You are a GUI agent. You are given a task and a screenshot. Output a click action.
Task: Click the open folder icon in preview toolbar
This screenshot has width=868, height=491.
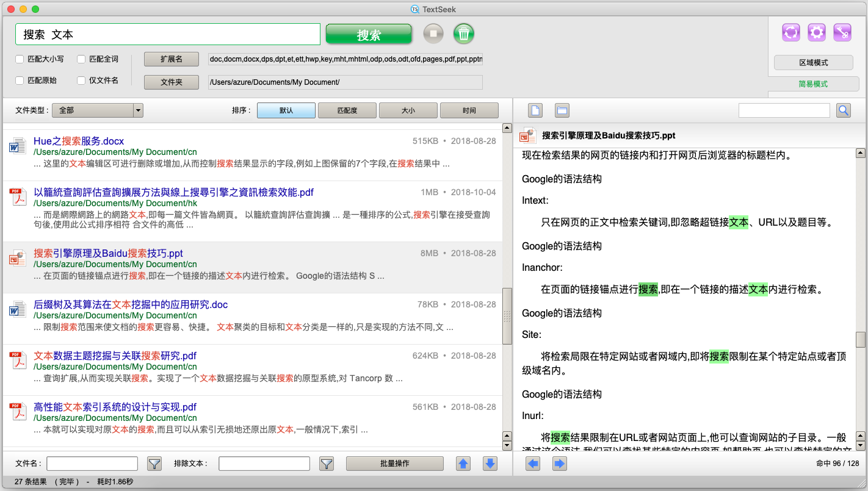(x=562, y=110)
